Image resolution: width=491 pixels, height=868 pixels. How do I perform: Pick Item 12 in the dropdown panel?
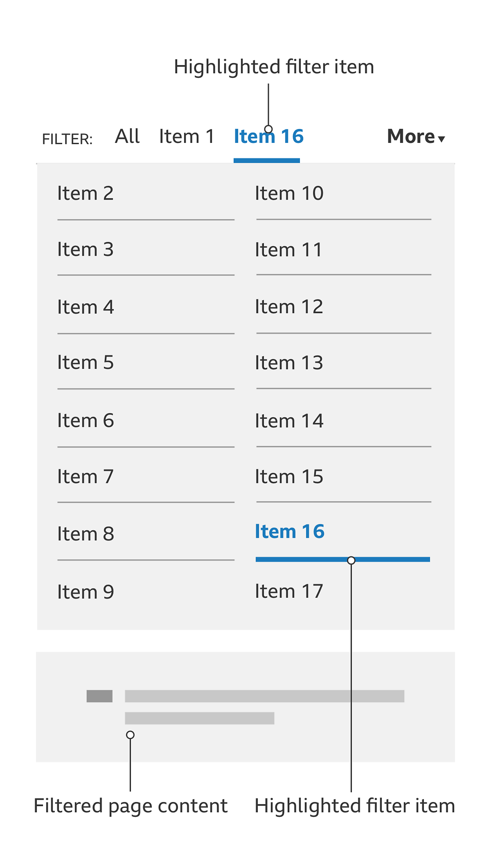(x=289, y=307)
